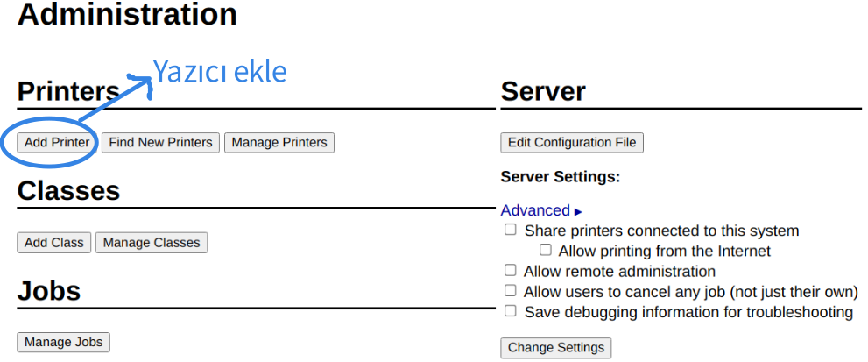Open the Advanced server settings link
This screenshot has height=362, width=868.
[535, 210]
